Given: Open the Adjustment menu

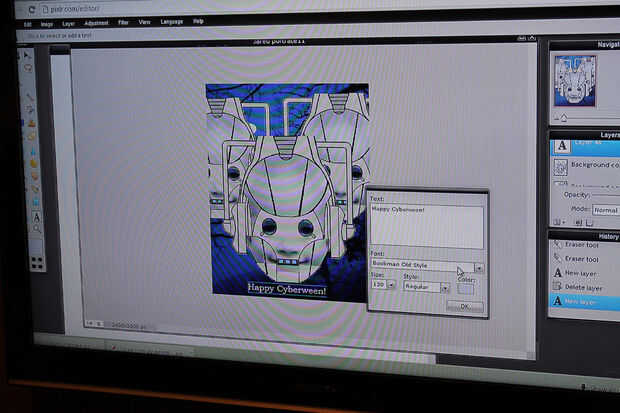Looking at the screenshot, I should pos(96,23).
